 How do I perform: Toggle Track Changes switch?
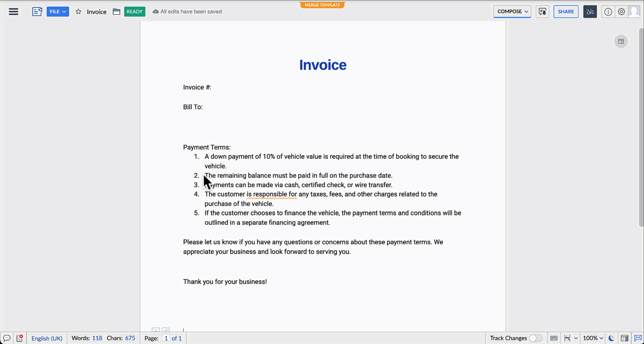tap(536, 338)
